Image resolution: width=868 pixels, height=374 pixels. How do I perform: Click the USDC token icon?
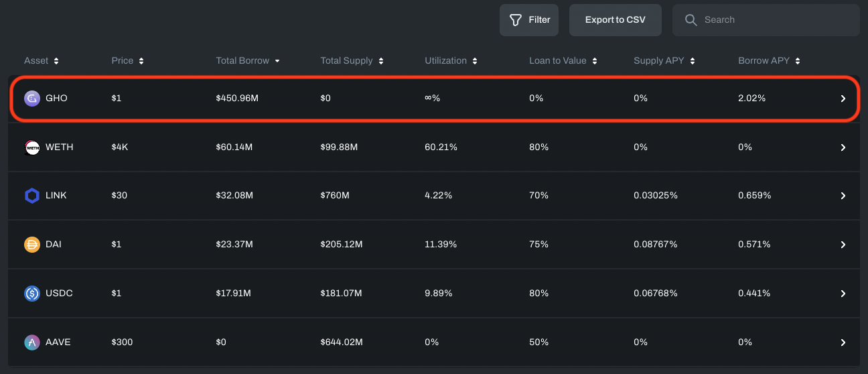coord(32,294)
